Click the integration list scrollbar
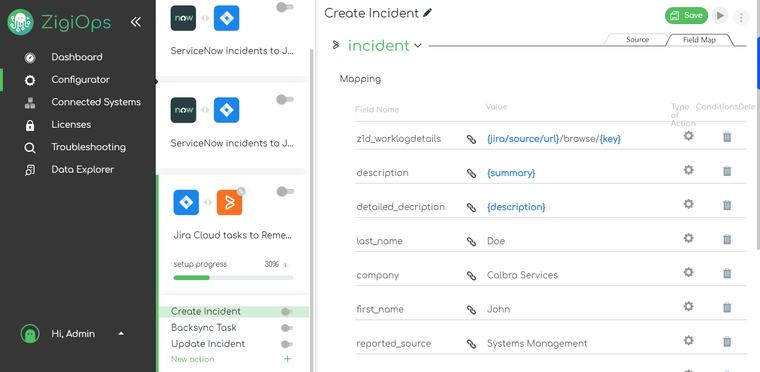Screen dimensions: 760x372 (x=312, y=209)
